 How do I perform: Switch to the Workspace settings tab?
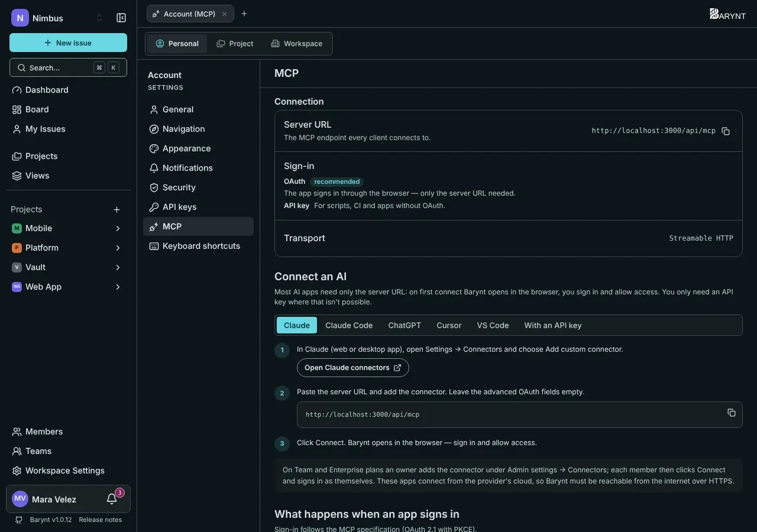point(296,44)
